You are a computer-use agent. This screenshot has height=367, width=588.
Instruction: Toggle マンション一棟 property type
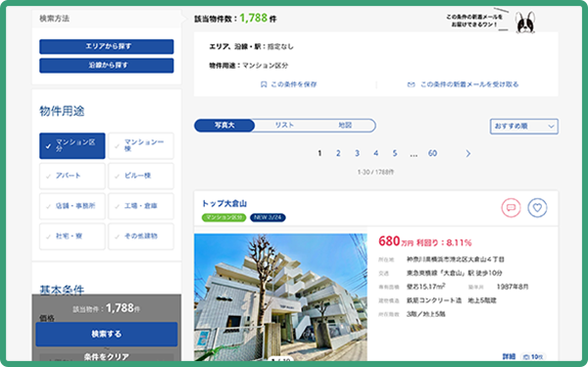(141, 145)
